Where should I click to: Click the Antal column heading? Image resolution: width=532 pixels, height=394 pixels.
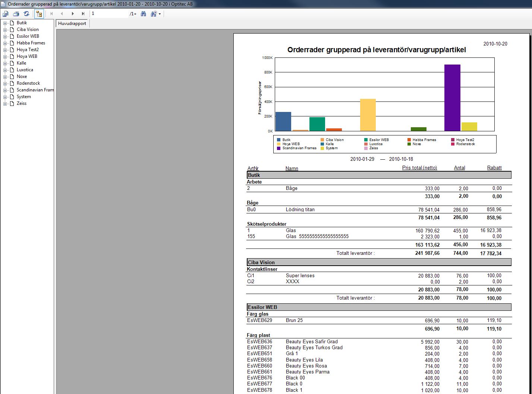click(459, 168)
